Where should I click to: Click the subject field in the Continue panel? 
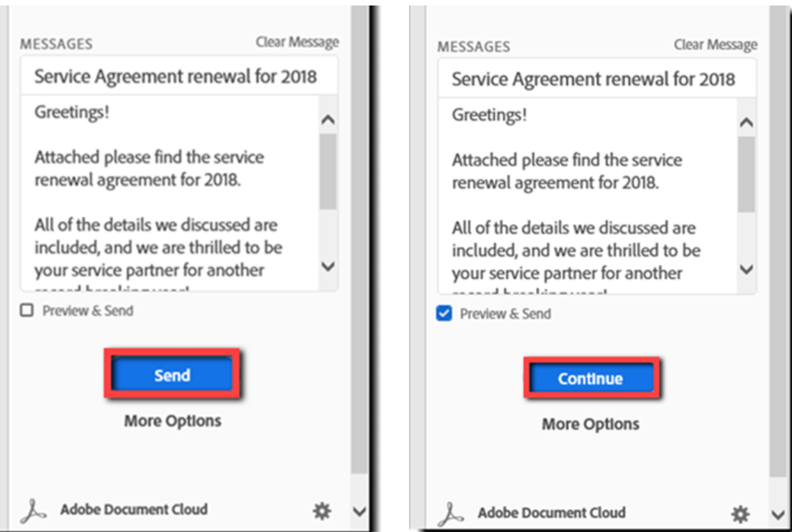coord(593,79)
